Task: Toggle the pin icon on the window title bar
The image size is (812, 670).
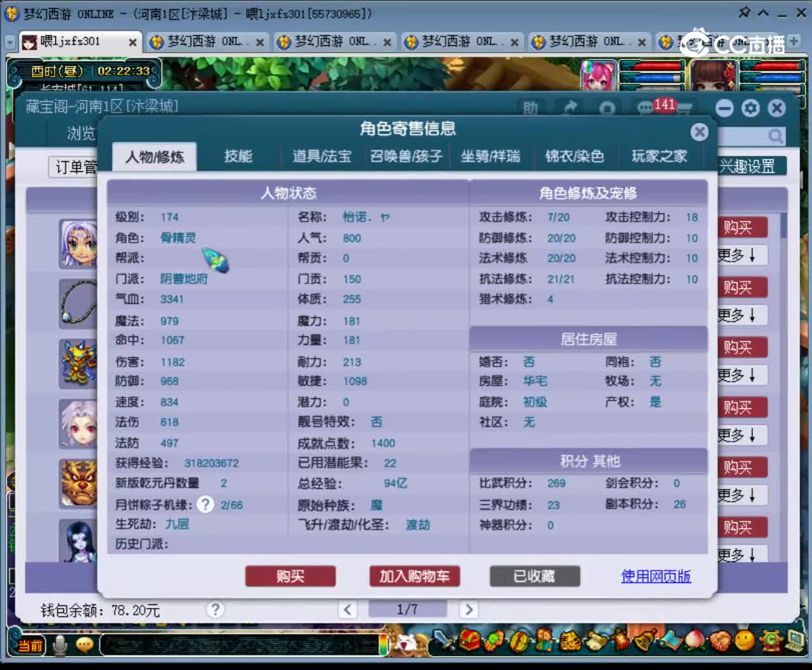Action: (x=744, y=13)
